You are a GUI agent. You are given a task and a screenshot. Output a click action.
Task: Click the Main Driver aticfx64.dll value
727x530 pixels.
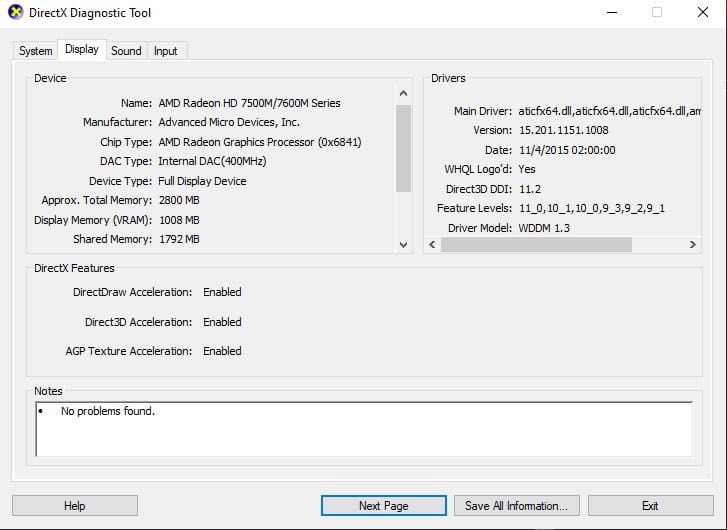click(609, 111)
